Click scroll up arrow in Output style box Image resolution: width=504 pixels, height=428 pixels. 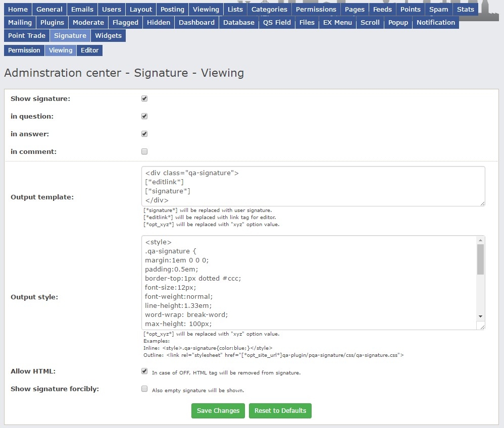tap(480, 241)
